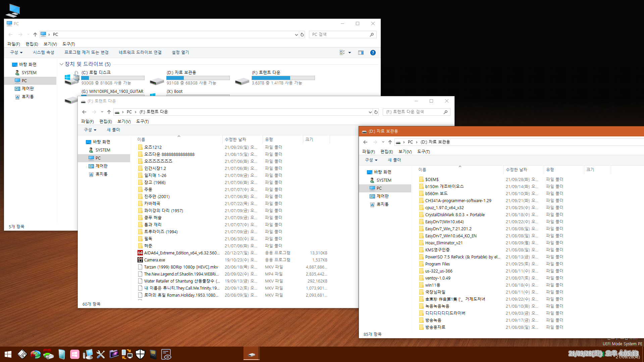
Task: Open recent locations dropdown in F: window
Action: coord(102,112)
